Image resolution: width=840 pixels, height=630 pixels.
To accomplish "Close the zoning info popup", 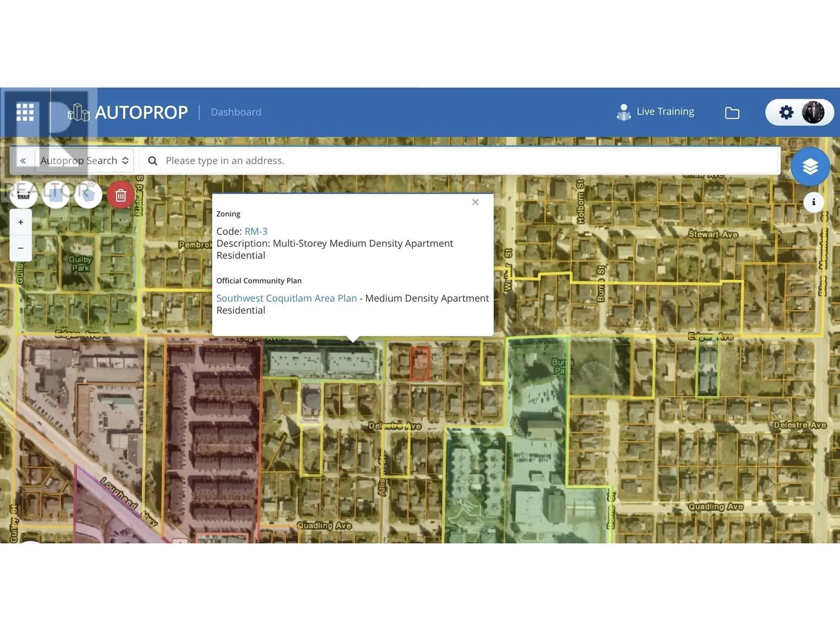I will click(x=475, y=202).
